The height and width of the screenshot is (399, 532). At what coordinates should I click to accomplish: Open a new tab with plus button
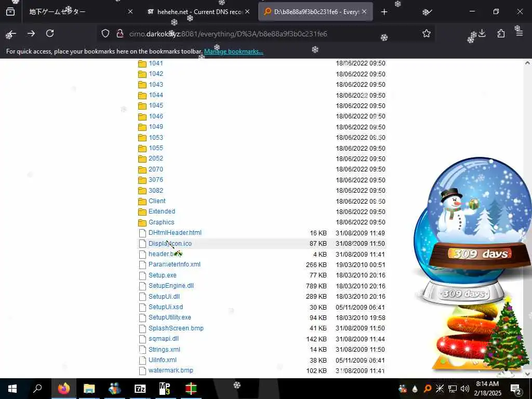[x=384, y=12]
